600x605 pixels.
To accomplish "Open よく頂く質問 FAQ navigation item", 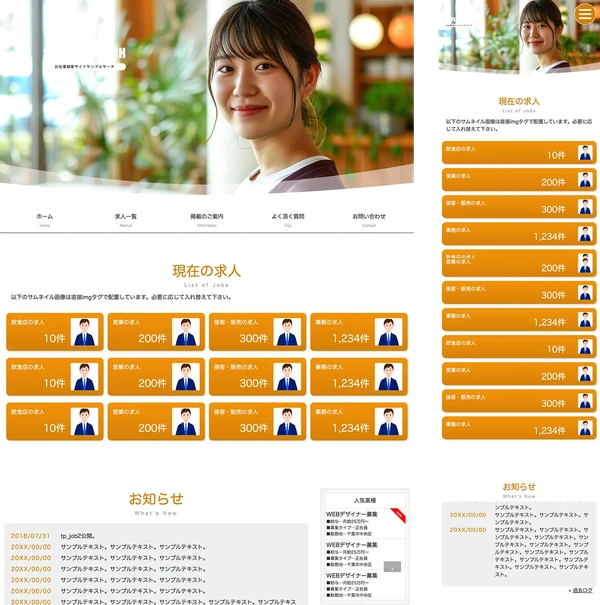I will tap(288, 220).
